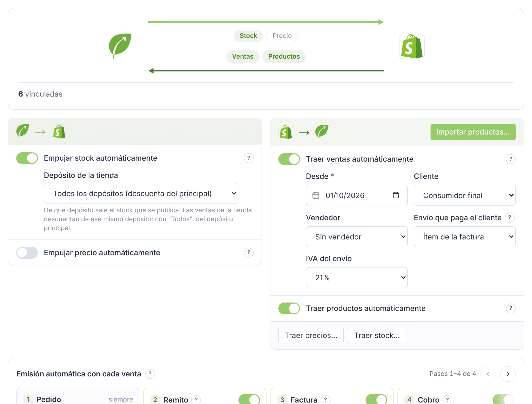Click the Desde date input field
Image resolution: width=532 pixels, height=404 pixels.
pyautogui.click(x=357, y=195)
